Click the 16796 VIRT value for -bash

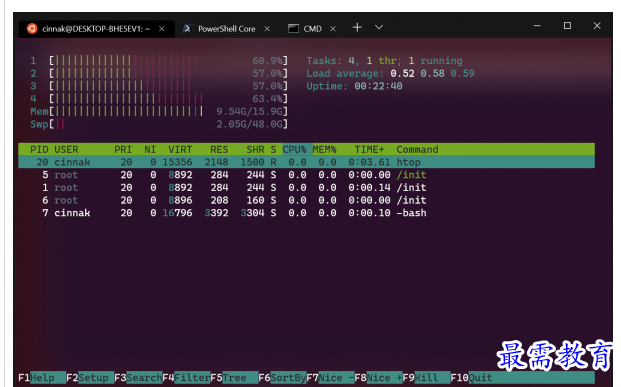tap(177, 213)
